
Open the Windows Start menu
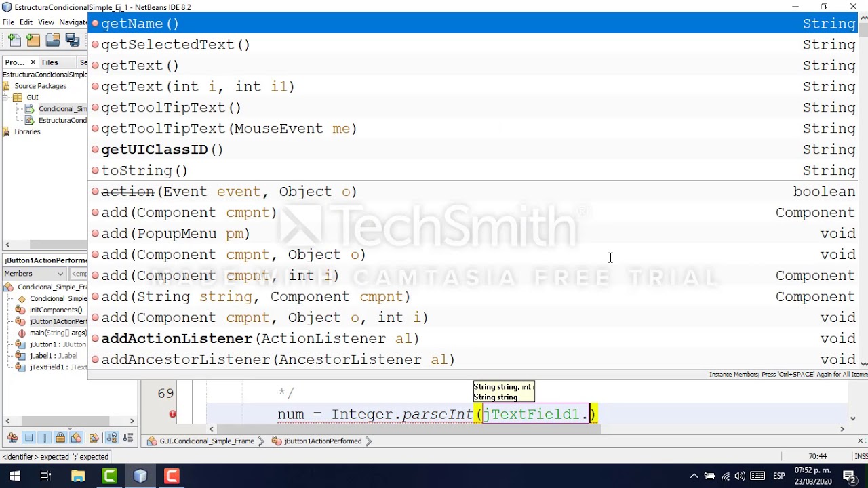15,476
